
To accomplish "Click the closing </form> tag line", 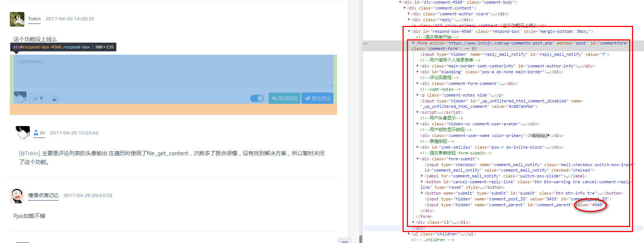I will point(424,216).
